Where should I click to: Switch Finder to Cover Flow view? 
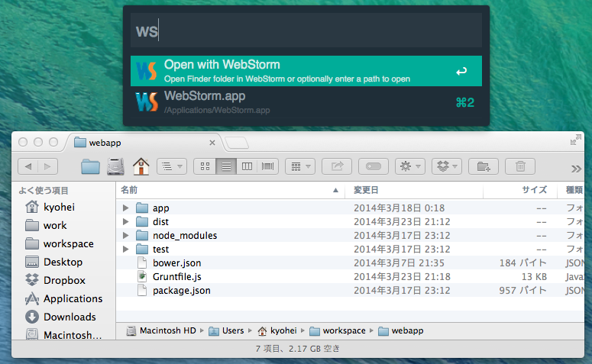point(267,166)
